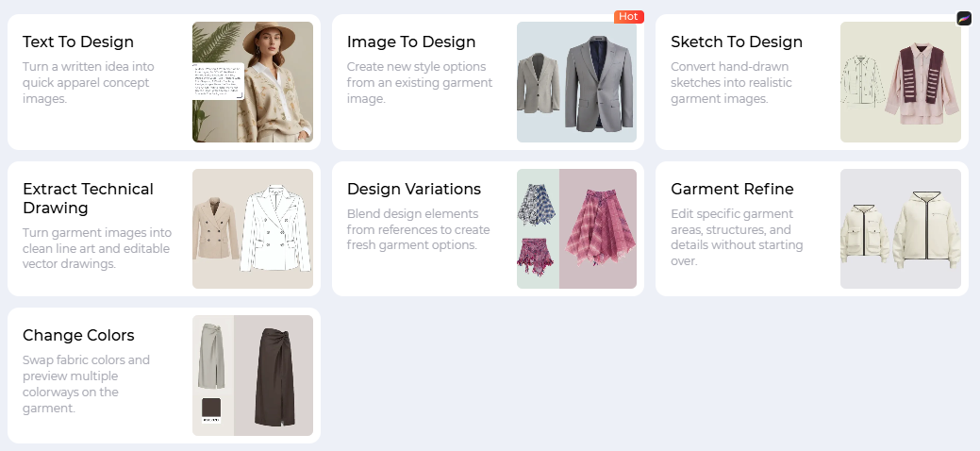Image resolution: width=980 pixels, height=451 pixels.
Task: Open the Extract Technical Drawing card title
Action: click(x=88, y=198)
